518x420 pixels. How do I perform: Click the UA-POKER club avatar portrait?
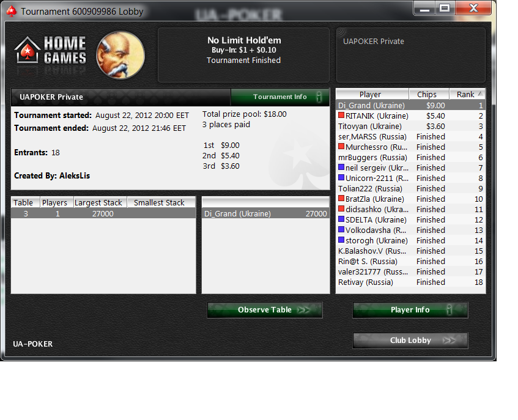pos(120,55)
